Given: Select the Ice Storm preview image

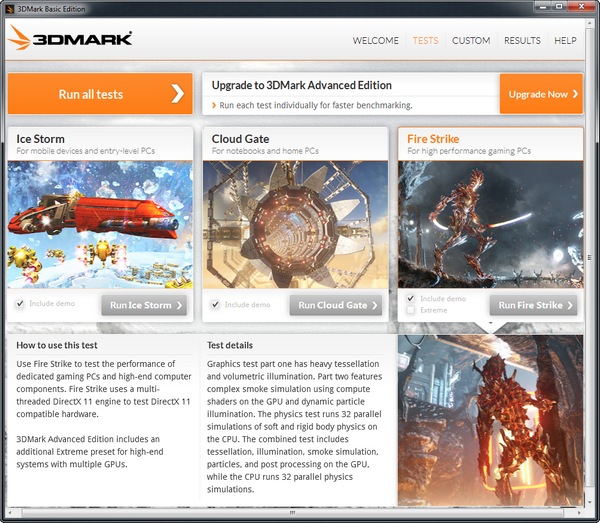Looking at the screenshot, I should point(100,225).
